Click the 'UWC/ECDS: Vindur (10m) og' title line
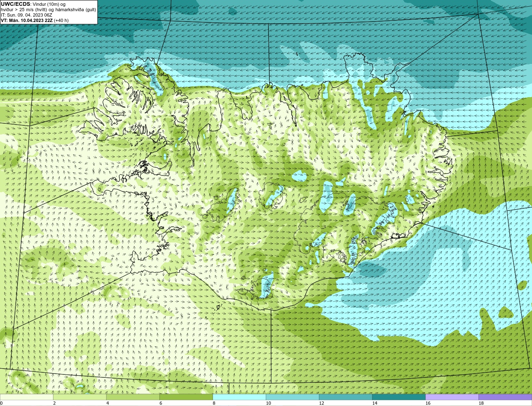532x406 pixels. click(33, 4)
